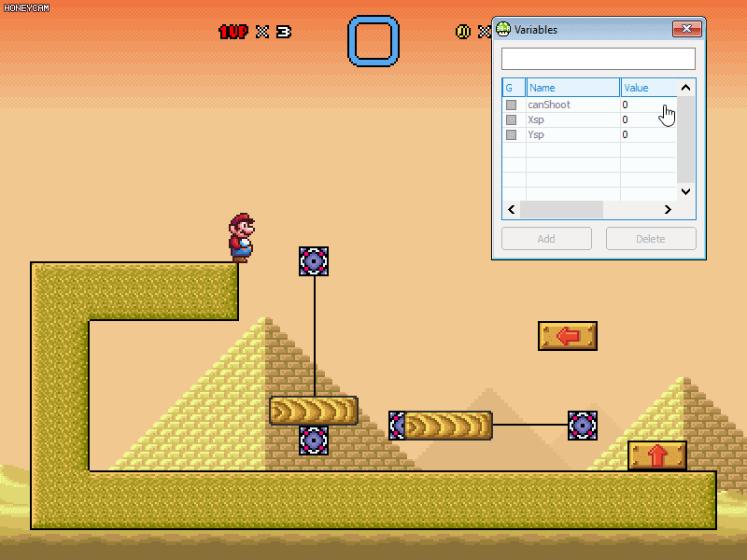747x560 pixels.
Task: Click the blue reserve item box
Action: [373, 41]
